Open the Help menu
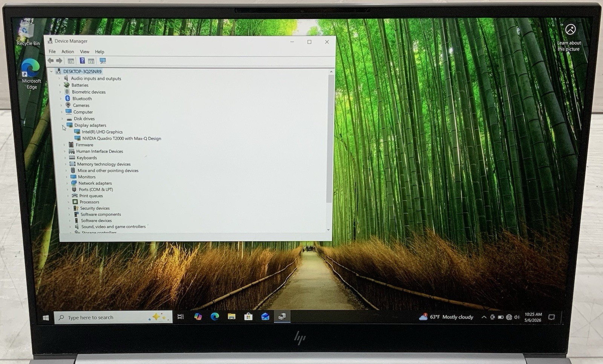603x364 pixels. coord(99,52)
